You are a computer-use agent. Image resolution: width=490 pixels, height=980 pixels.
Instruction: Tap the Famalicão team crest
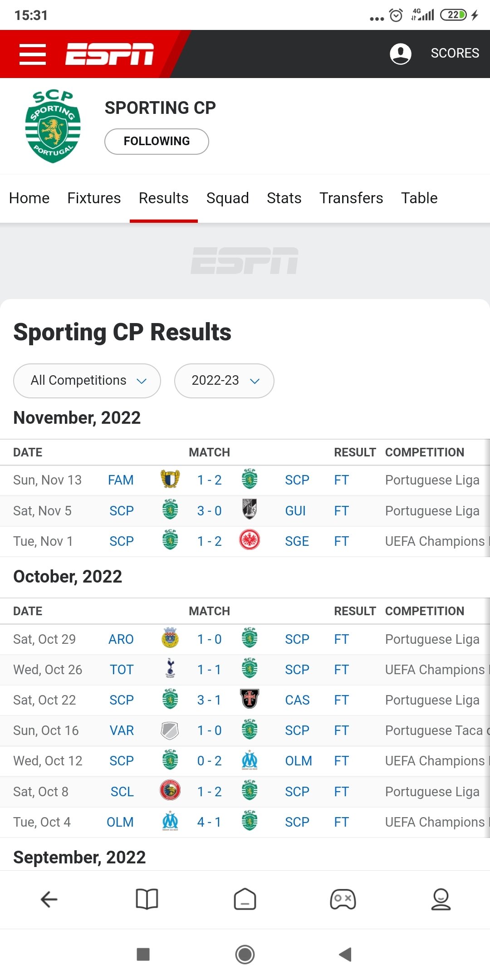(x=170, y=479)
